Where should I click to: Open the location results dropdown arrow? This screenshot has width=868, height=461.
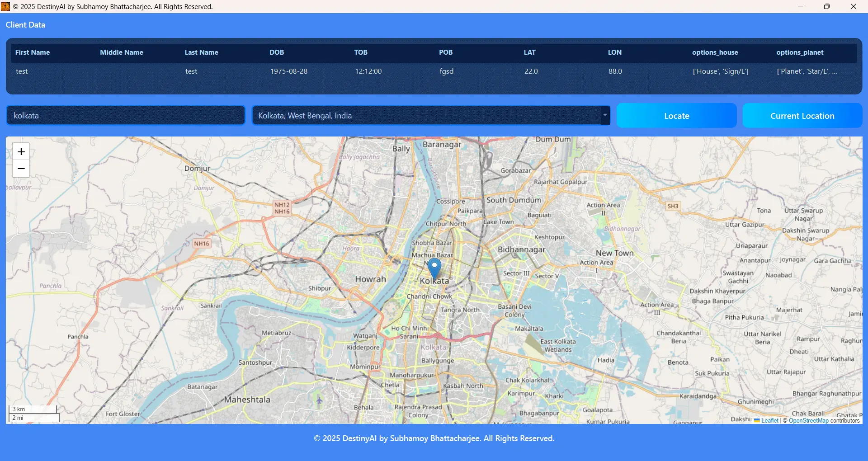coord(604,115)
